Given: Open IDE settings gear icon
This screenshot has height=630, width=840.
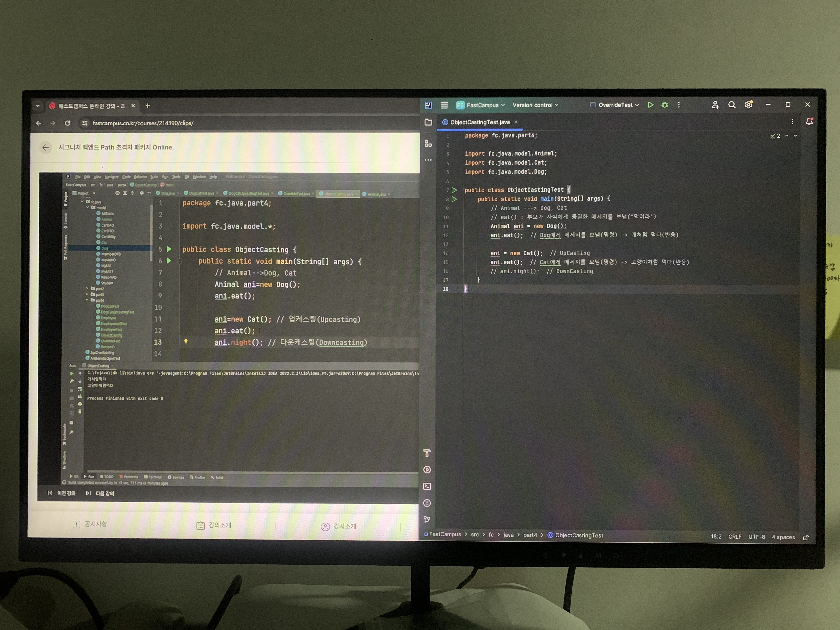Looking at the screenshot, I should 749,105.
